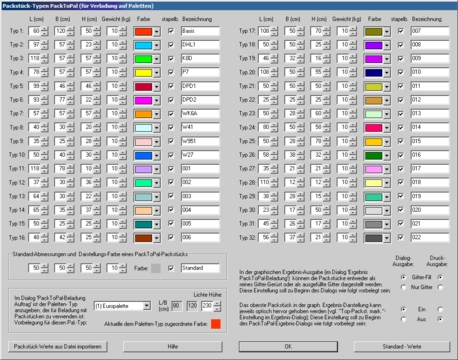Open the Typ 1 color dropdown arrow
Image resolution: width=458 pixels, height=360 pixels.
156,32
